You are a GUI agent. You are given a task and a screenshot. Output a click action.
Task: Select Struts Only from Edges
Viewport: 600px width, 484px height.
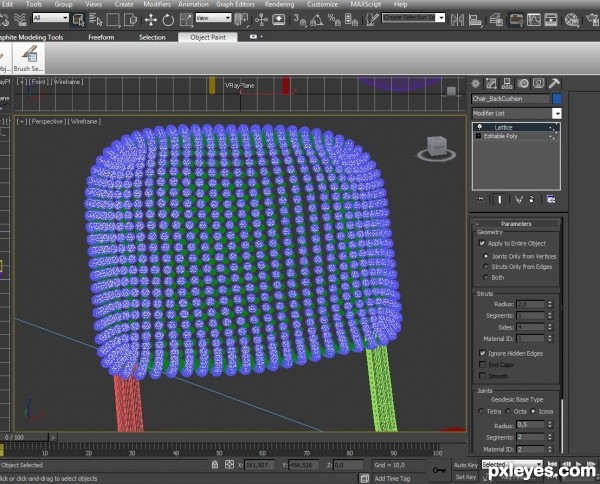pyautogui.click(x=486, y=266)
